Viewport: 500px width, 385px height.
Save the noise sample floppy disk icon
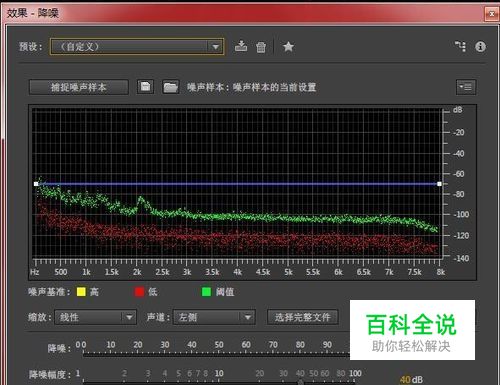[146, 87]
